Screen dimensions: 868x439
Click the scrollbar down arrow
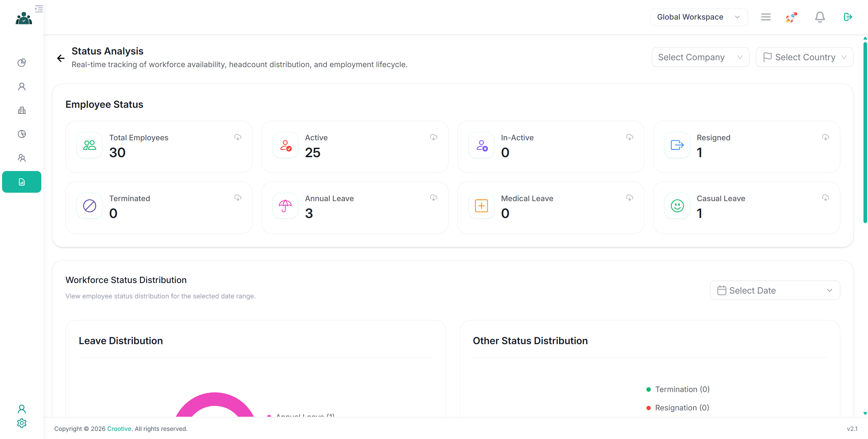pyautogui.click(x=865, y=413)
